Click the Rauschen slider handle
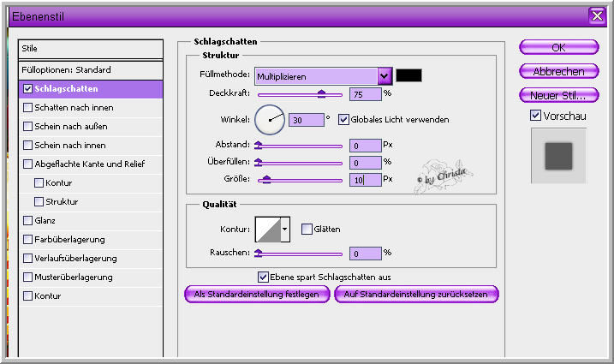This screenshot has width=614, height=364. point(259,254)
